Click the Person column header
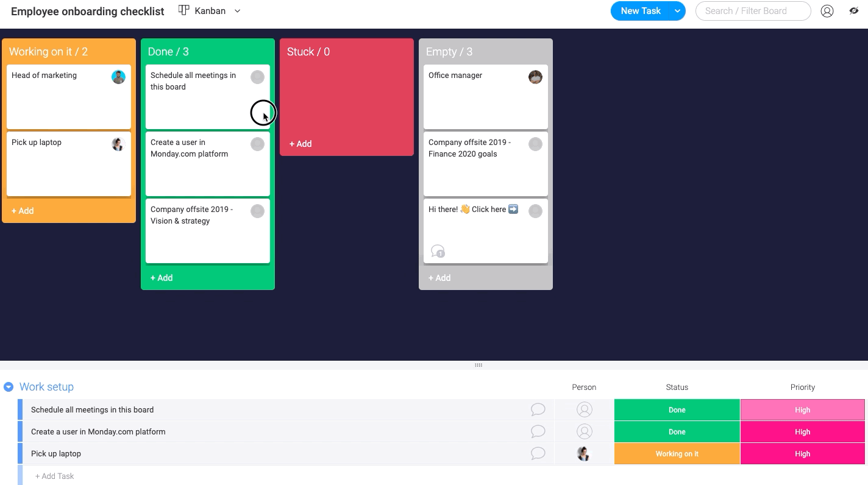Screen dimensions: 868x485 point(584,388)
